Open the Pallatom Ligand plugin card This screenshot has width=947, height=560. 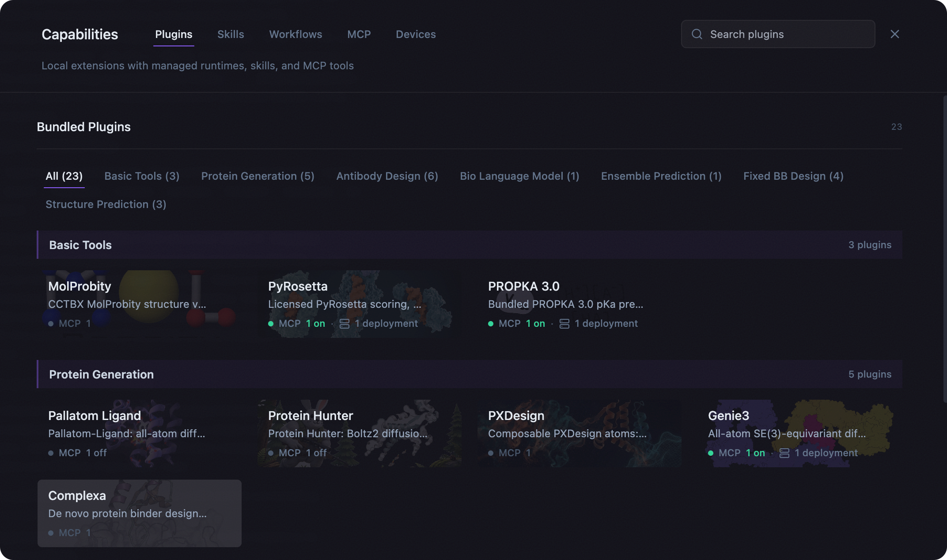pos(140,434)
